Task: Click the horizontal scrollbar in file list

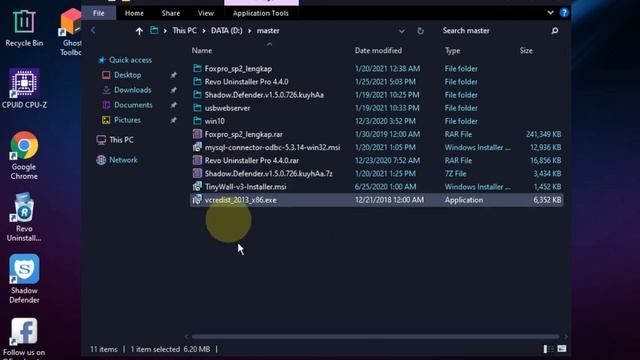Action: [x=376, y=337]
